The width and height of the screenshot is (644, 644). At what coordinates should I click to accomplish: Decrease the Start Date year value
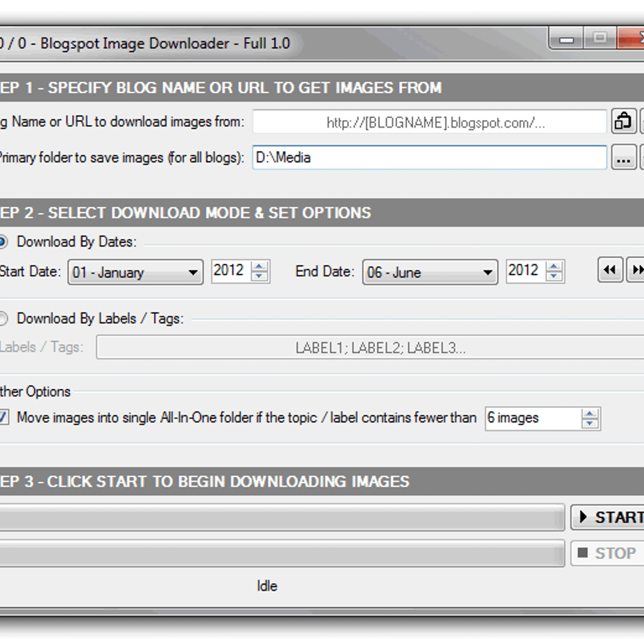point(259,276)
